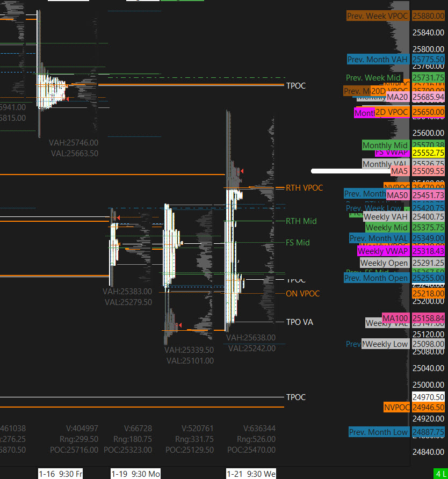The width and height of the screenshot is (448, 479).
Task: Click the 1-21 9:30 date marker
Action: point(251,474)
